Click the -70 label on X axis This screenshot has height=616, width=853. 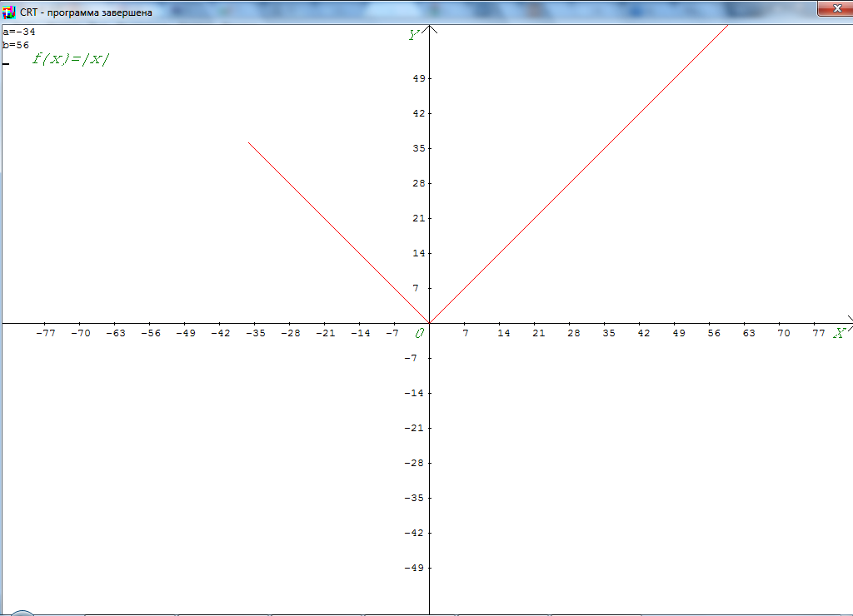click(81, 333)
